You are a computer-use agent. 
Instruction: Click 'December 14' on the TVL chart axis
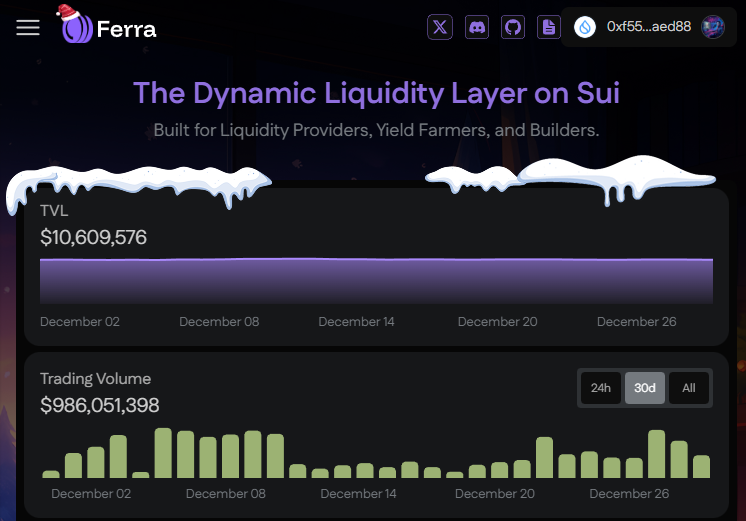tap(356, 322)
